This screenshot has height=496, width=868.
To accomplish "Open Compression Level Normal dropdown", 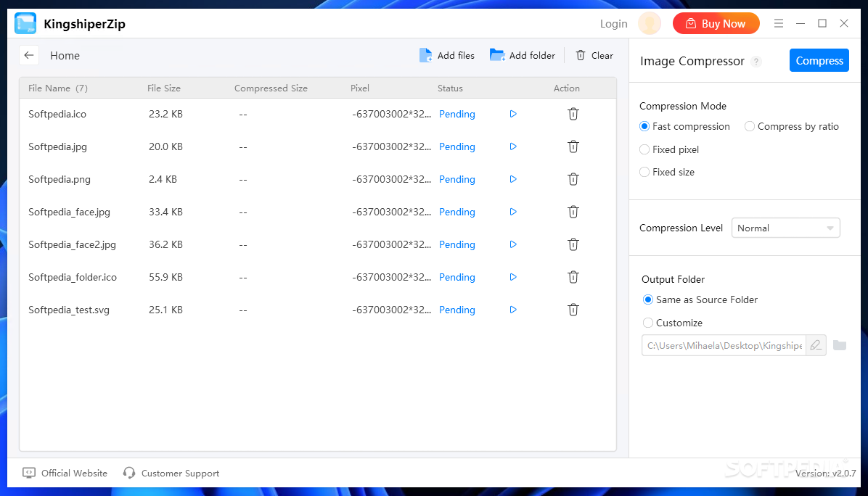I will point(785,228).
